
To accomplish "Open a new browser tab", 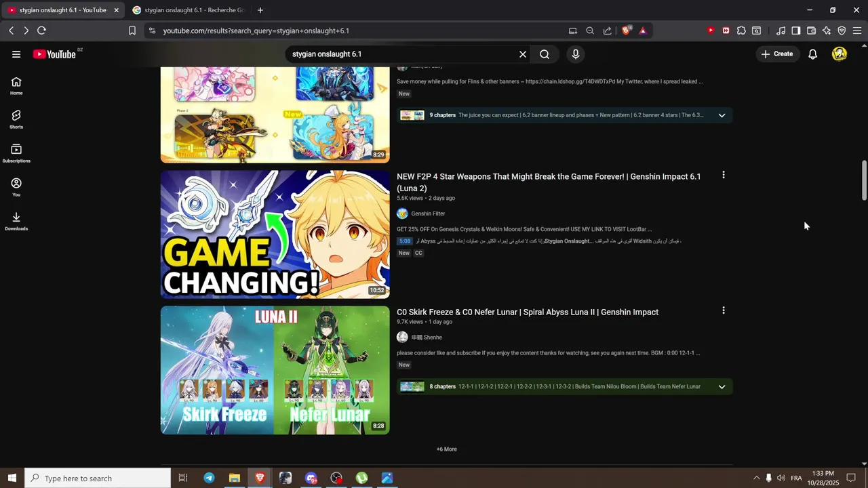I will 260,10.
